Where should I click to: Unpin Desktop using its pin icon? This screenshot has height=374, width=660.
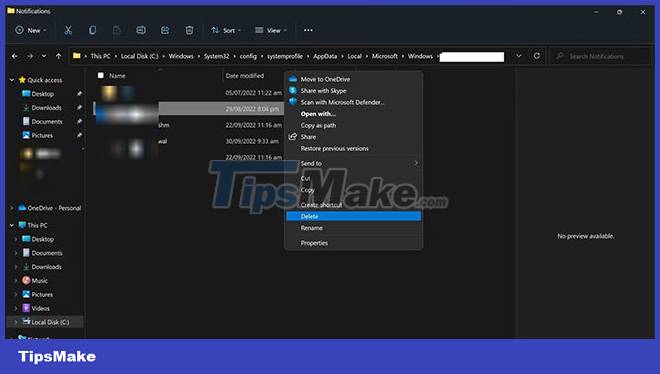[79, 94]
